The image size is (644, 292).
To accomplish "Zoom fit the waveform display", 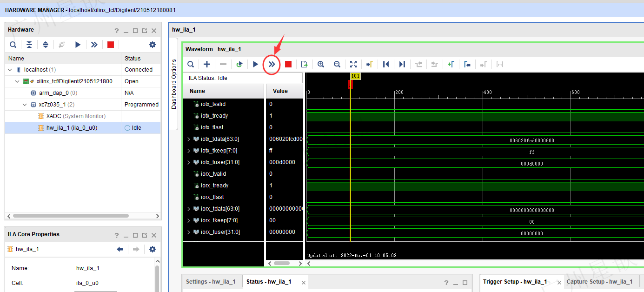I will (x=353, y=64).
